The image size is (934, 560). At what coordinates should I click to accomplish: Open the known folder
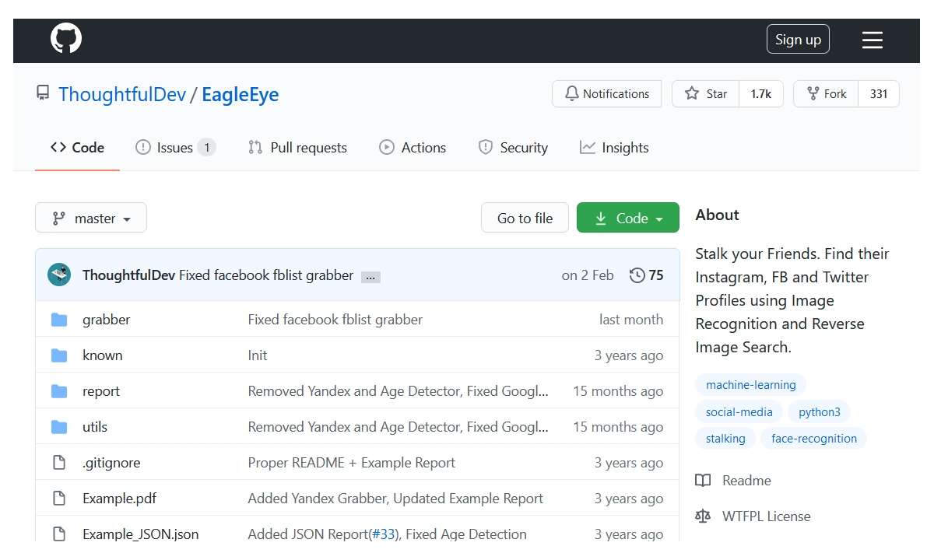[x=103, y=355]
